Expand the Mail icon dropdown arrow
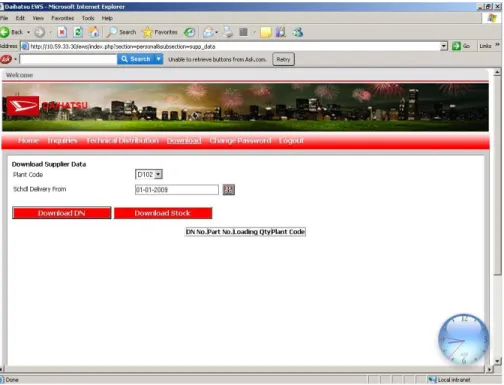The image size is (504, 385). pos(216,32)
